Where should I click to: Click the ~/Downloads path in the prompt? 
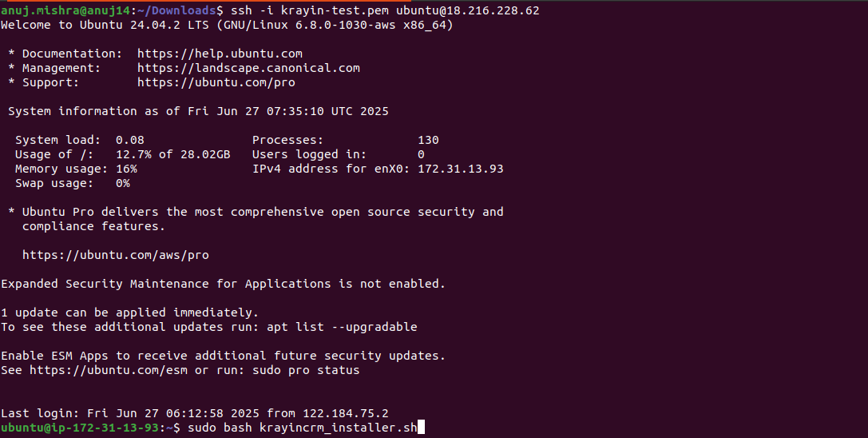(x=176, y=10)
